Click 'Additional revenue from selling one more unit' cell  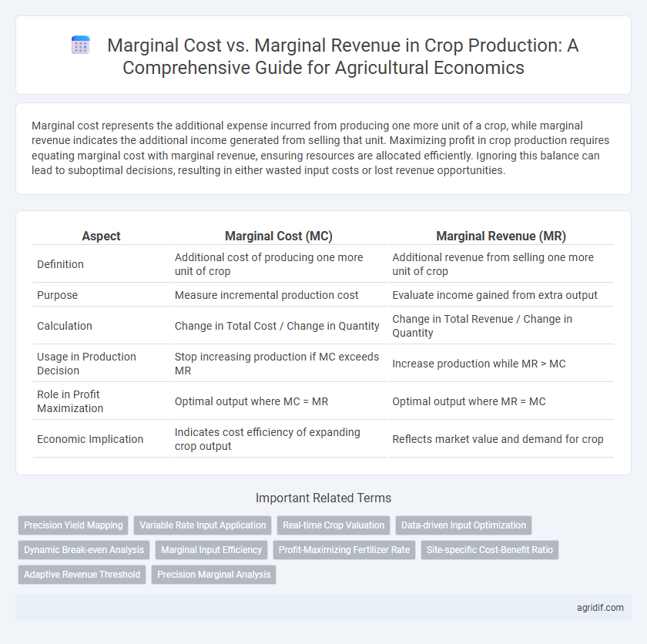coord(501,264)
